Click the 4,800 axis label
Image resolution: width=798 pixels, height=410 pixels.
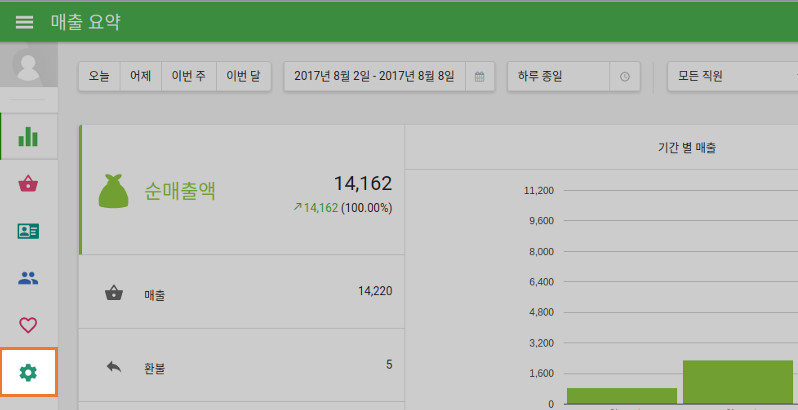pos(541,312)
